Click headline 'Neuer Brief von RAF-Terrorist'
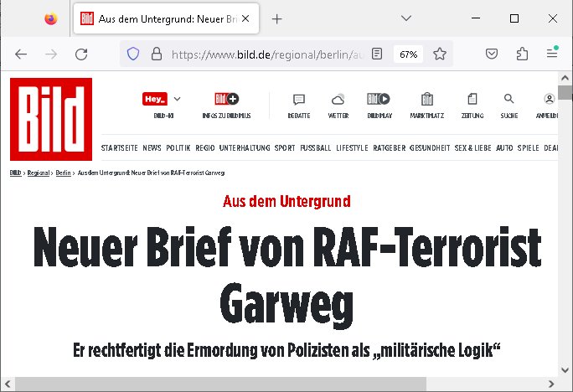This screenshot has width=573, height=392. [287, 246]
